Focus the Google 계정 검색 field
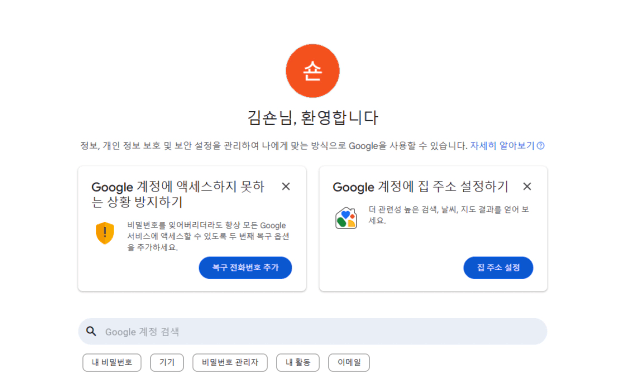This screenshot has width=640, height=376. click(x=313, y=332)
